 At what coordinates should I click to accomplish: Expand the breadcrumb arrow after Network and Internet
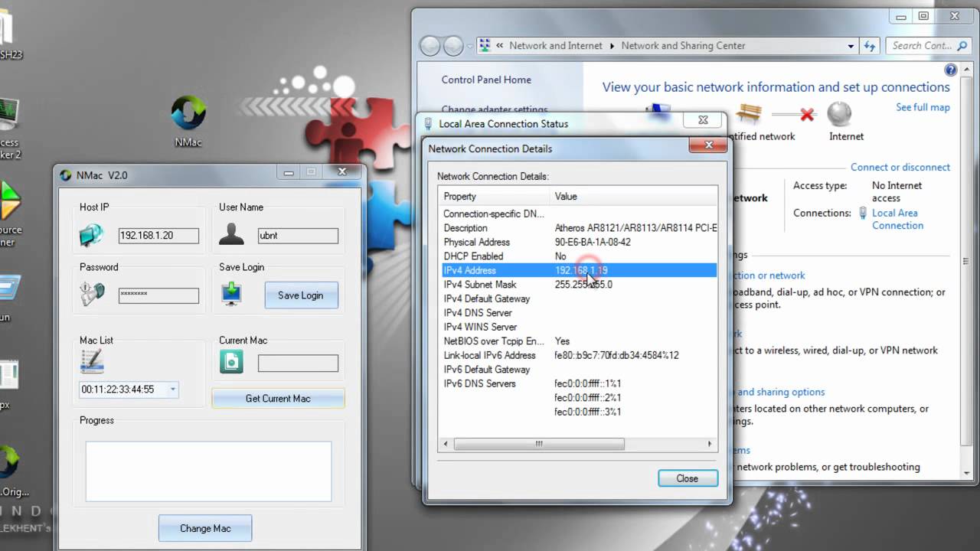tap(612, 46)
